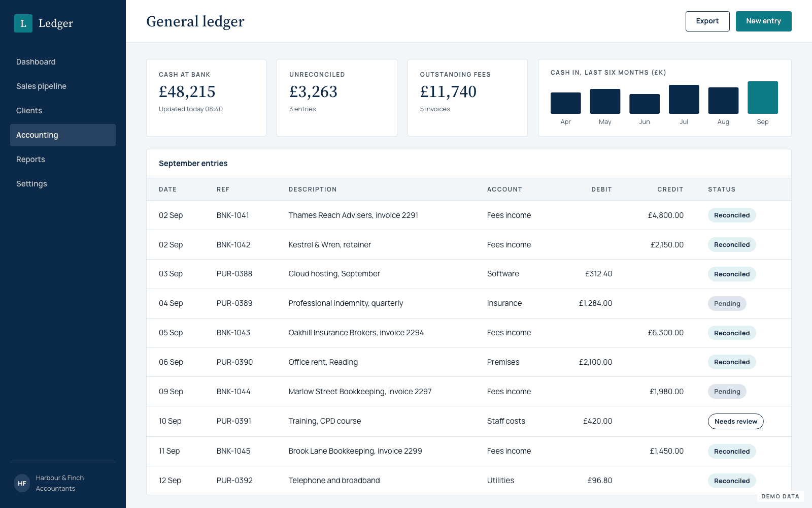Open the Clients section

[x=63, y=111]
